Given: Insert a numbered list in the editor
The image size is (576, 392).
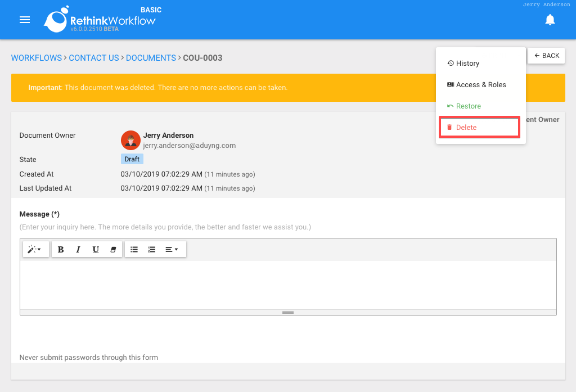Looking at the screenshot, I should tap(151, 249).
